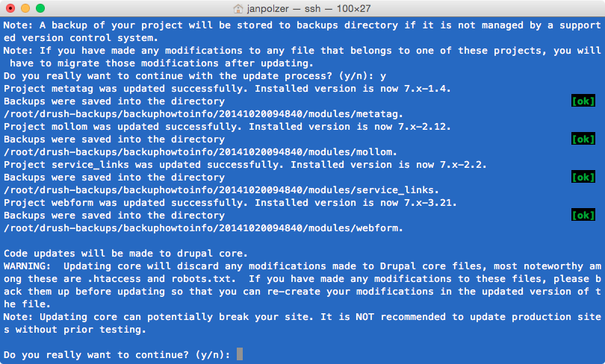Click the service_links backup directory path
This screenshot has height=364, width=605.
[221, 190]
